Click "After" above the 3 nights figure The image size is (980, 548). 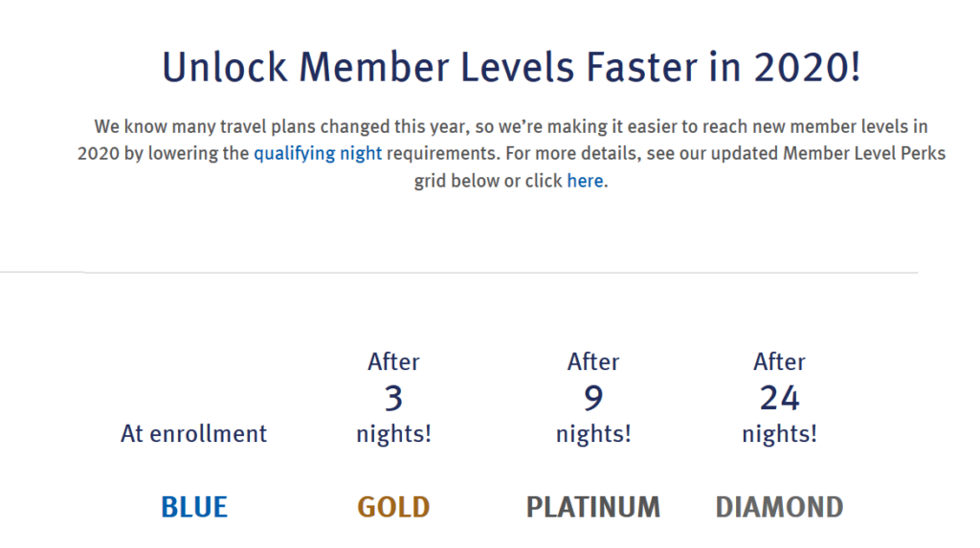[393, 362]
